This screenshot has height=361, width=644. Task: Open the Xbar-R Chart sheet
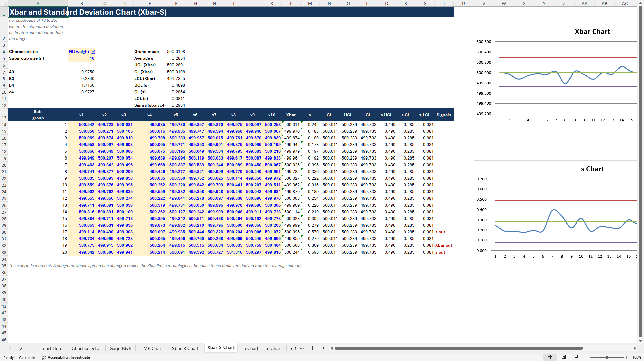tap(185, 348)
